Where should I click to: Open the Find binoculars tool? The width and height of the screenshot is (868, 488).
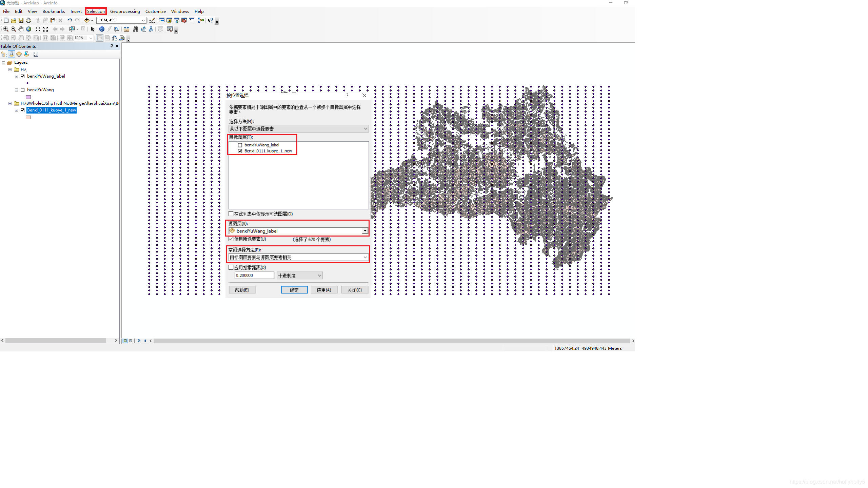pos(136,29)
